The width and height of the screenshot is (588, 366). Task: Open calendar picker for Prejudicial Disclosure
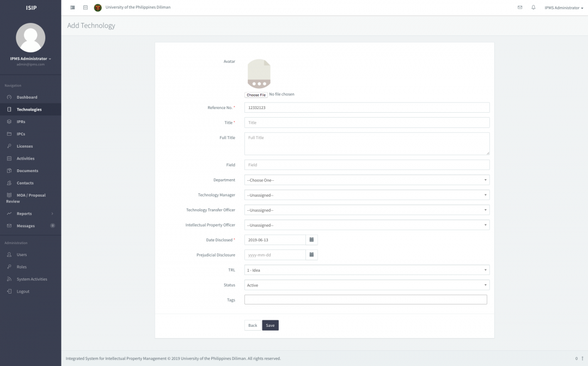pyautogui.click(x=311, y=255)
